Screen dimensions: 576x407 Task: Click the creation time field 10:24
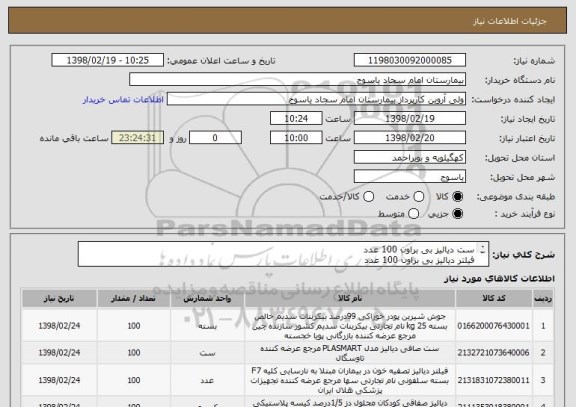296,119
